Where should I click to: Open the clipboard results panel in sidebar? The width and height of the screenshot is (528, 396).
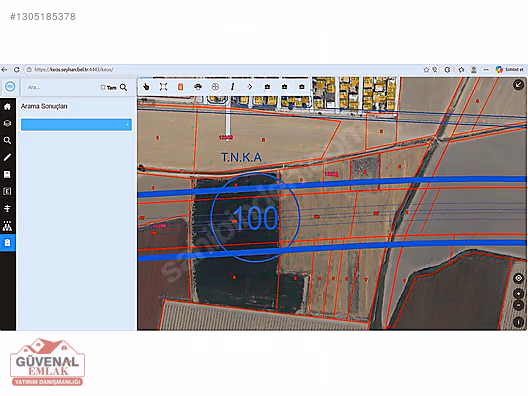point(7,242)
